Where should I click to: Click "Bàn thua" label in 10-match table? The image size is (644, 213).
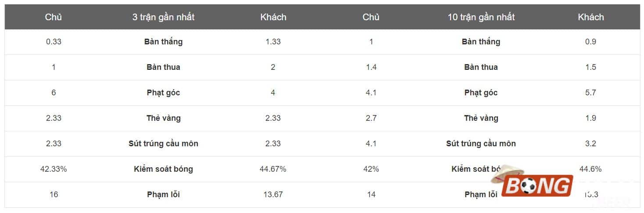coord(481,67)
